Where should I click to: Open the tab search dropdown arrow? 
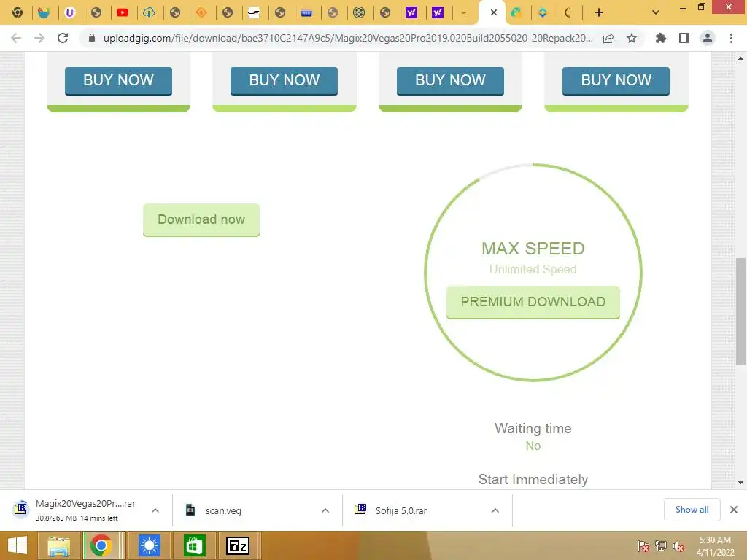[x=656, y=12]
